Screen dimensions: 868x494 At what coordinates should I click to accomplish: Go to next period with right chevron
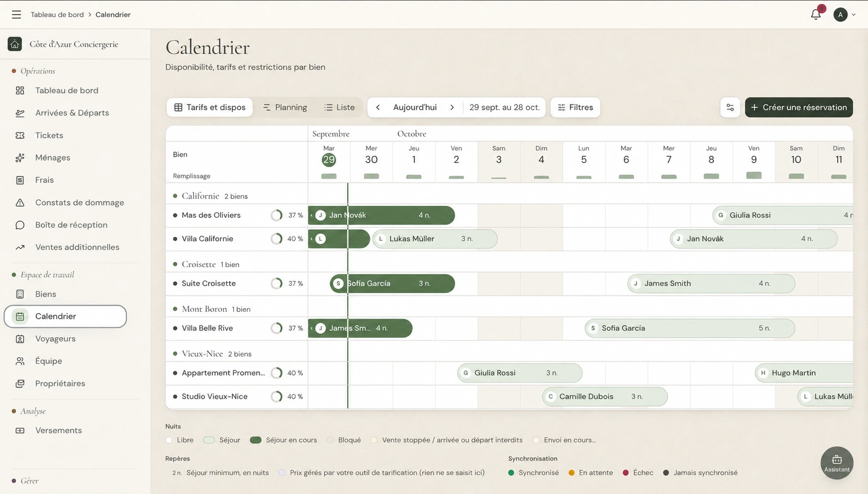tap(452, 108)
